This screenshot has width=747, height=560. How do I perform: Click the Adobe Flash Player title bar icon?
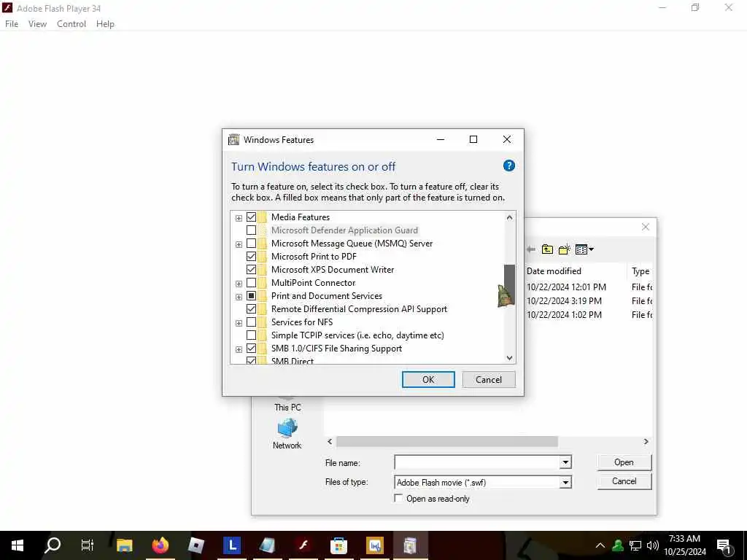pyautogui.click(x=7, y=8)
